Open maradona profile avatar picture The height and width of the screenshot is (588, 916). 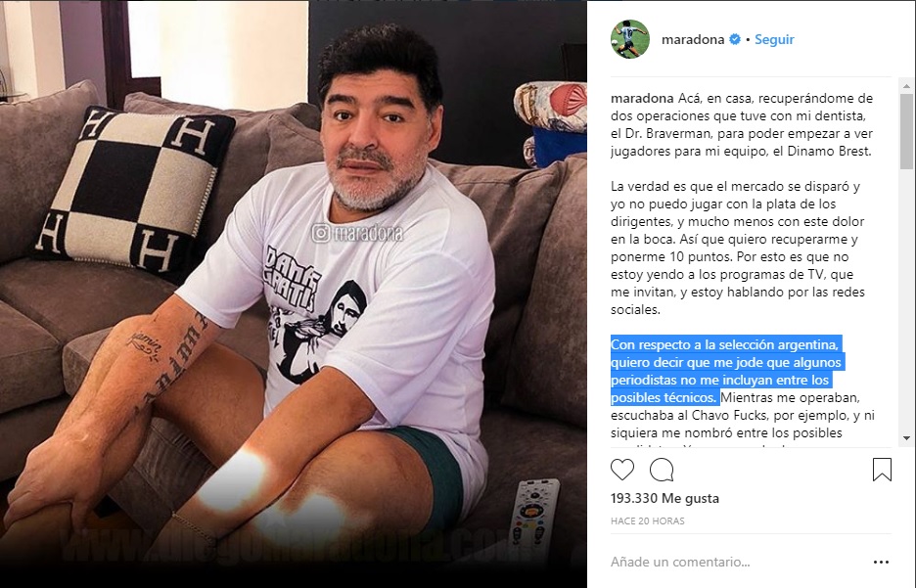pyautogui.click(x=630, y=39)
